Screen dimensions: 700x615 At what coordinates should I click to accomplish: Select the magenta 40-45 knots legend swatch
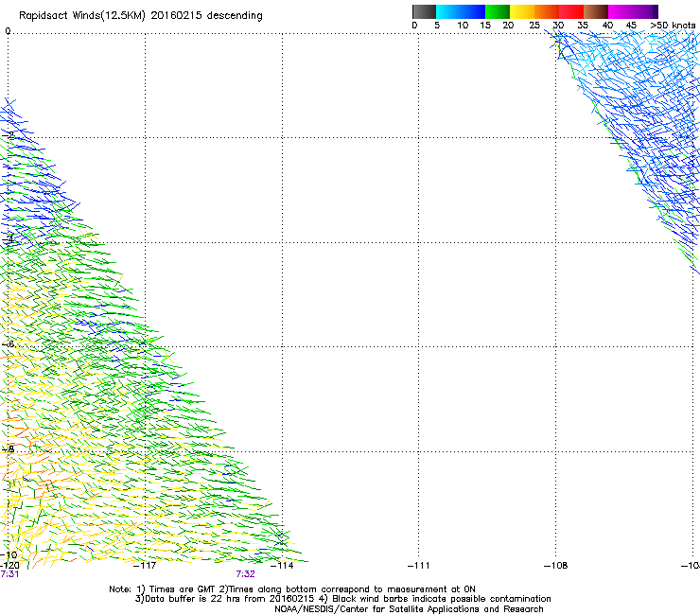click(x=621, y=11)
